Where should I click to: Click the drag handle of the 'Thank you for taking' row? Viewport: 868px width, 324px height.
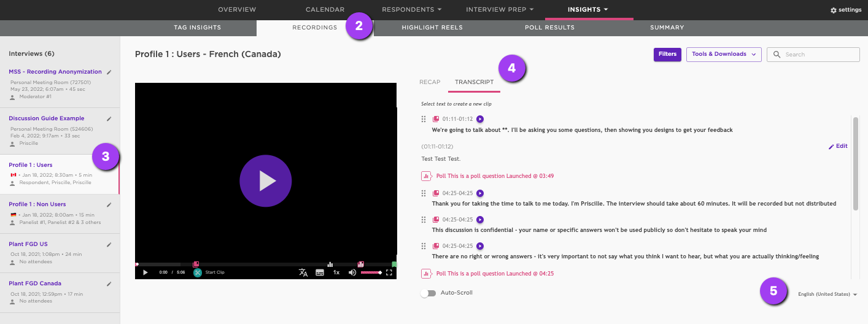[x=423, y=193]
